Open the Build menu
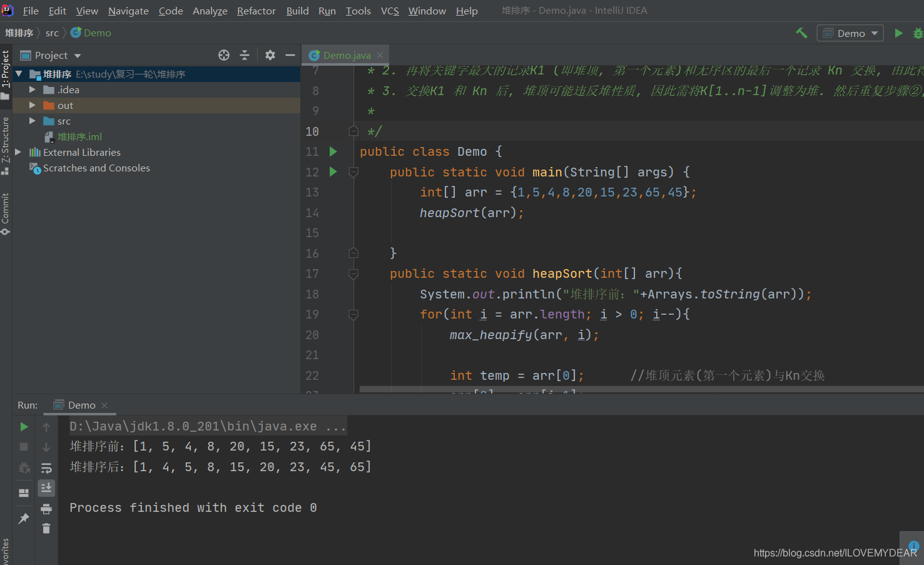 click(297, 11)
